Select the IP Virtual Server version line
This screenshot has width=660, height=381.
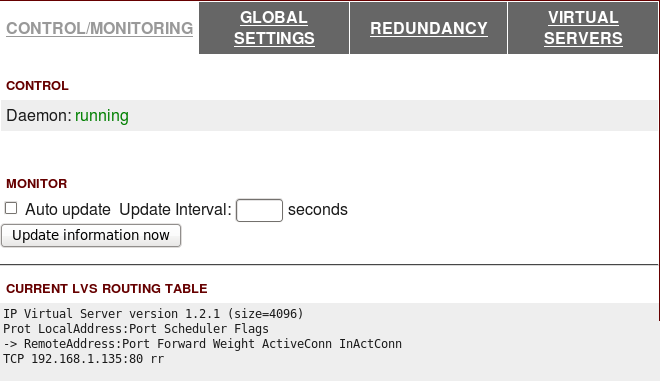[x=153, y=314]
